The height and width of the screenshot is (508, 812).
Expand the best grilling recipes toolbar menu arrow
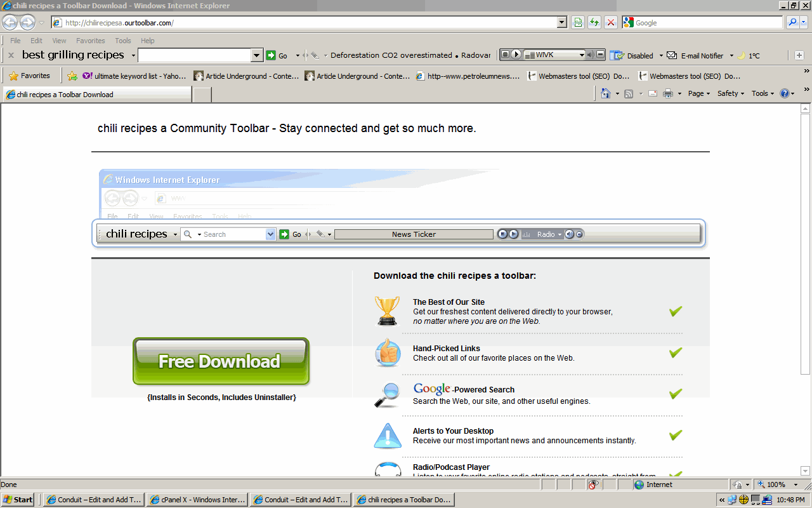pos(133,56)
